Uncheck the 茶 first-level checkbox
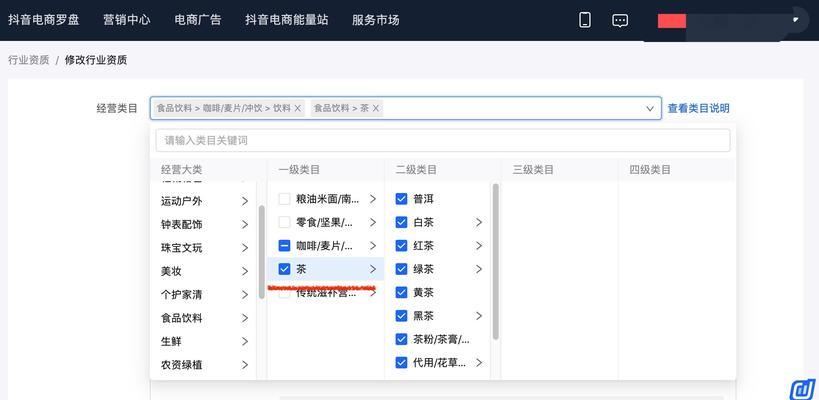Viewport: 819px width, 400px height. coord(284,269)
